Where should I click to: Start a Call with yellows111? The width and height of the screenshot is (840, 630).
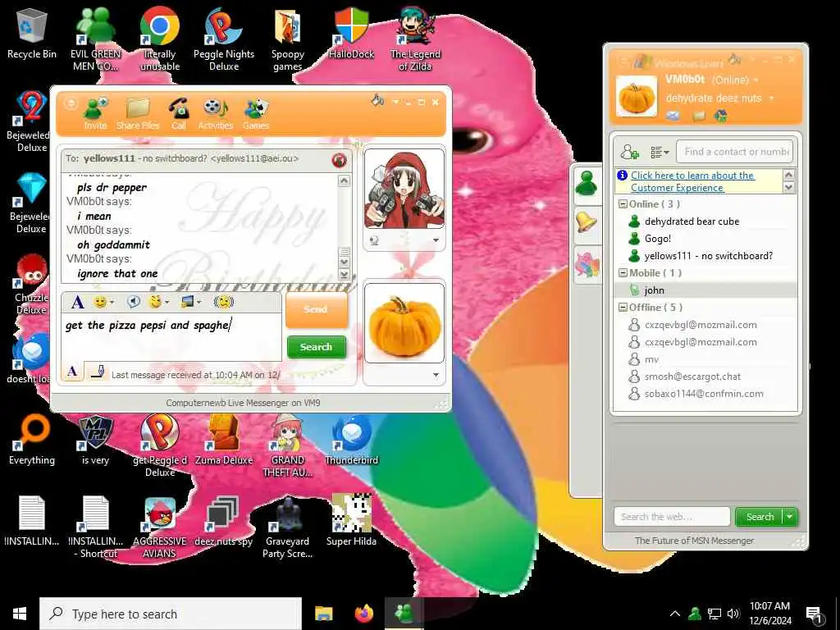(x=178, y=113)
